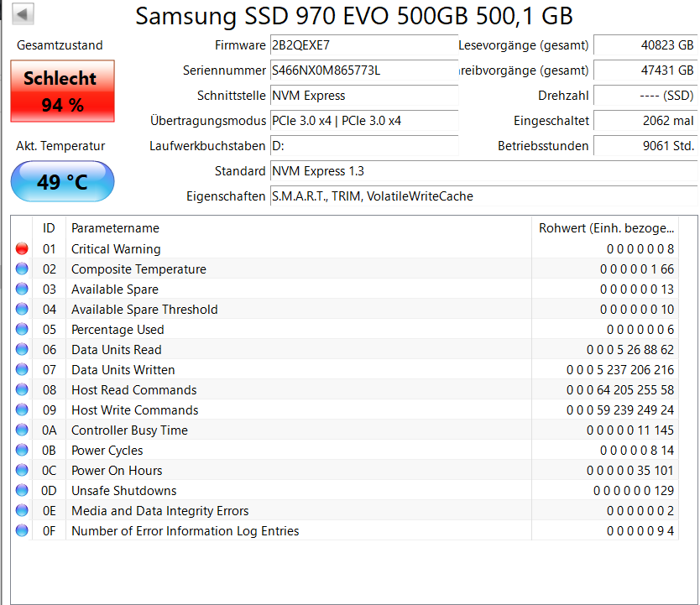The height and width of the screenshot is (605, 700).
Task: Click the blue status dot for Available Spare Threshold
Action: click(x=22, y=309)
